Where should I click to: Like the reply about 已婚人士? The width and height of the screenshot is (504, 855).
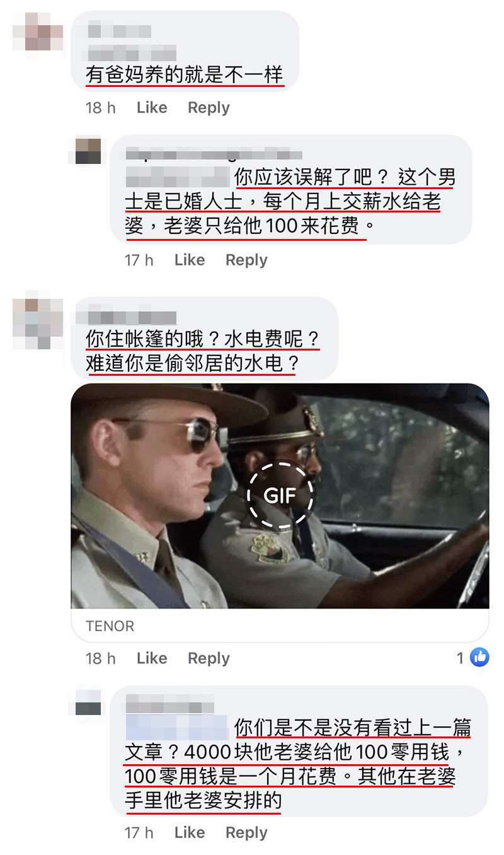tap(190, 260)
